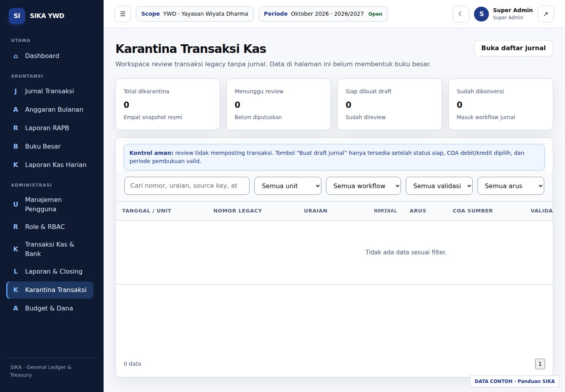Open Laporan RAPB page

[50, 128]
